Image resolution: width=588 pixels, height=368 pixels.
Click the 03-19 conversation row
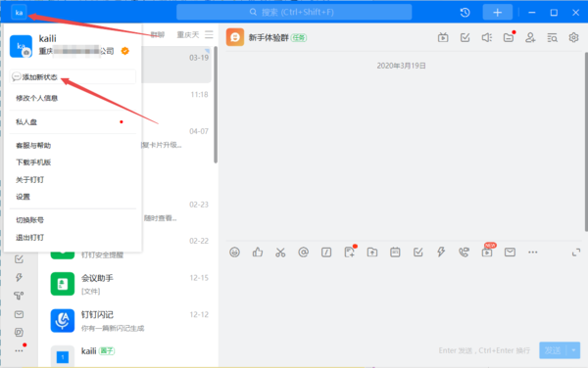[176, 65]
